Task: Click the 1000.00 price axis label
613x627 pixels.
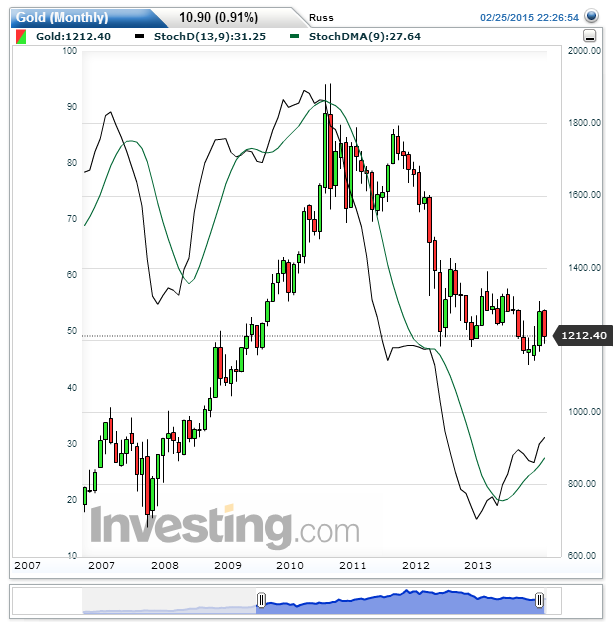Action: pyautogui.click(x=584, y=411)
